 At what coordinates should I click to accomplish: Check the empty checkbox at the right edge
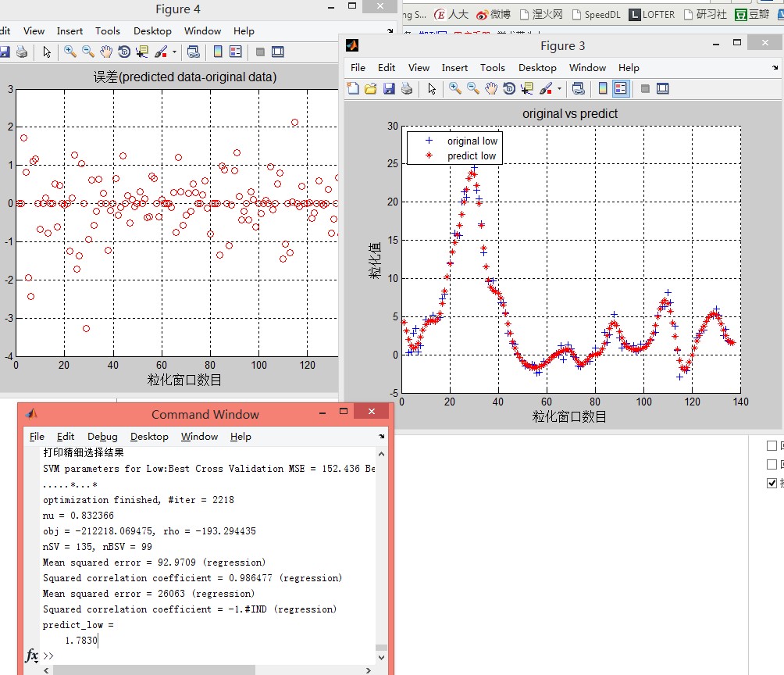[x=772, y=445]
